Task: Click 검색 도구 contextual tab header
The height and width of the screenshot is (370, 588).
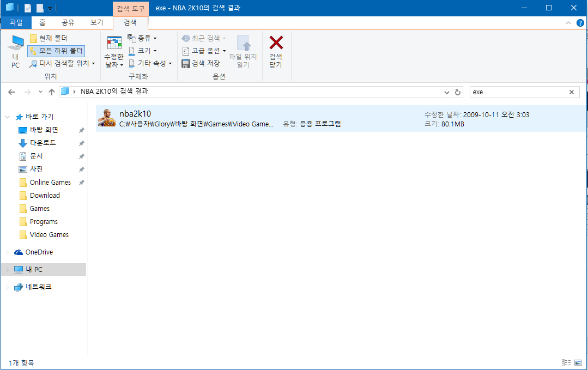Action: [130, 8]
